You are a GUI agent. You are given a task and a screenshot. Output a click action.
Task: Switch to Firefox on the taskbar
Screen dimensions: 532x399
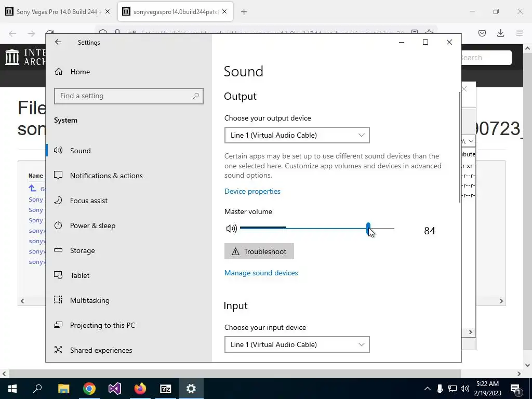click(x=140, y=389)
